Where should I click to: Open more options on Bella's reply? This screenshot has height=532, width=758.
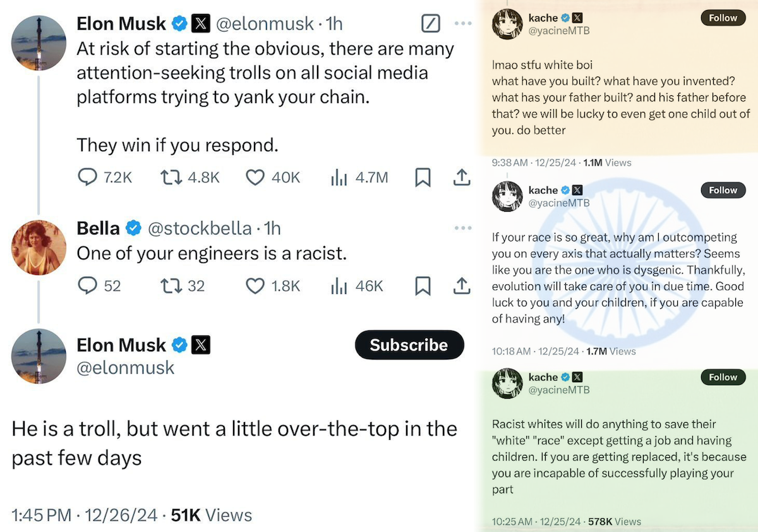463,228
